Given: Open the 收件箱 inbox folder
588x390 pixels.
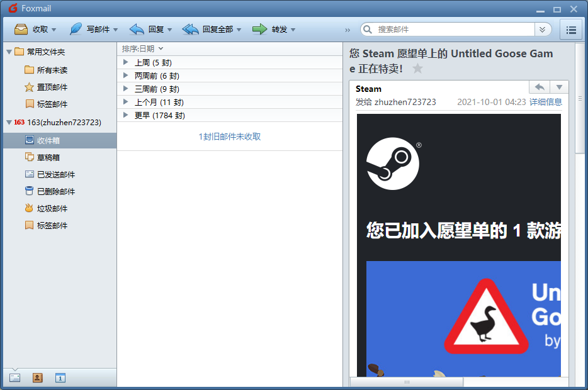Looking at the screenshot, I should (60, 140).
